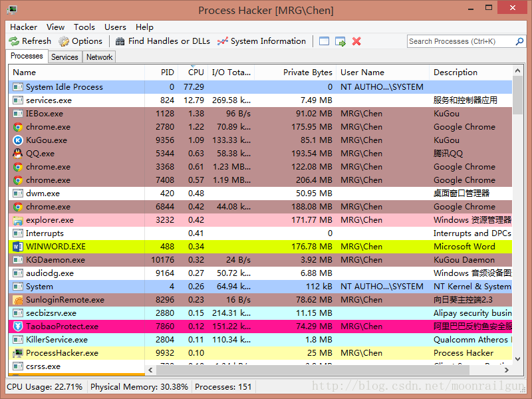Screen dimensions: 532x399
Task: Sort by the PID column header
Action: tap(160, 72)
